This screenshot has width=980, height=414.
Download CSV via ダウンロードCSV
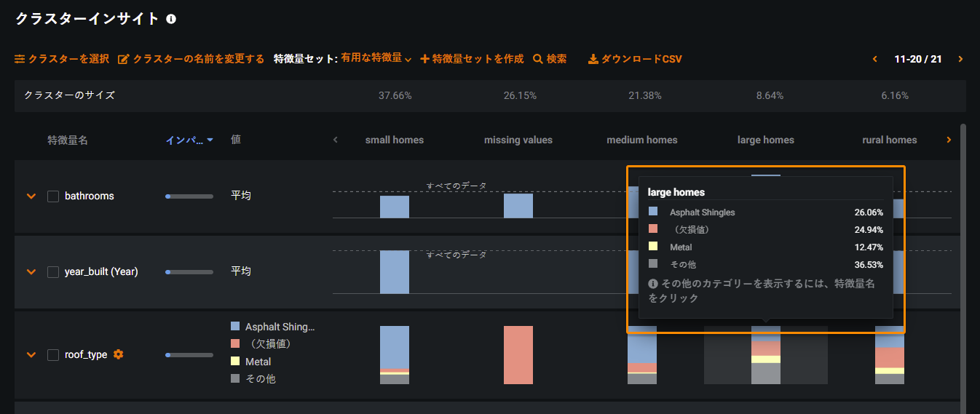tap(635, 59)
